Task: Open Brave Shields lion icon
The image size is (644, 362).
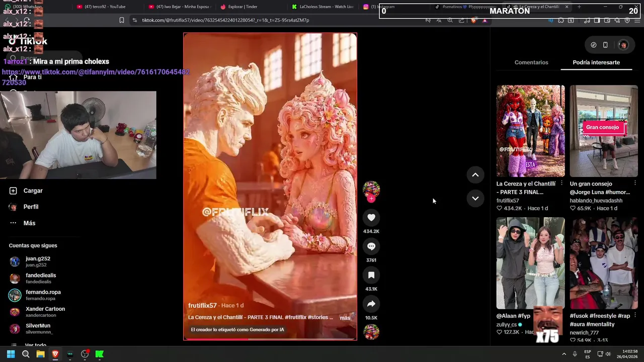Action: coord(473,20)
